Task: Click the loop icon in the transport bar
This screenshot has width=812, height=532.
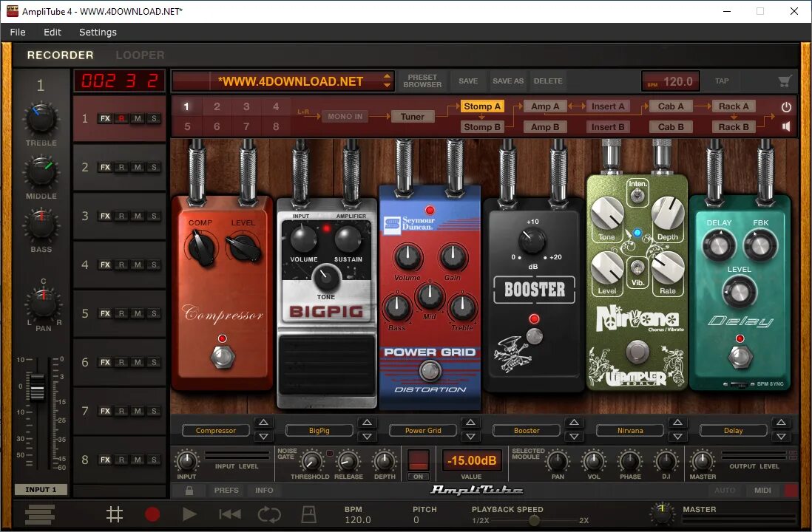Action: pyautogui.click(x=268, y=514)
